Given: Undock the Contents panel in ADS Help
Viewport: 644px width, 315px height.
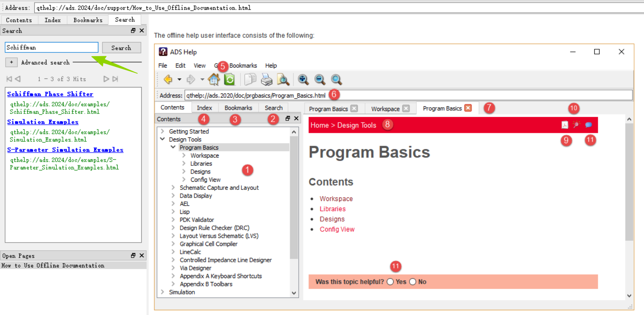Looking at the screenshot, I should [288, 118].
